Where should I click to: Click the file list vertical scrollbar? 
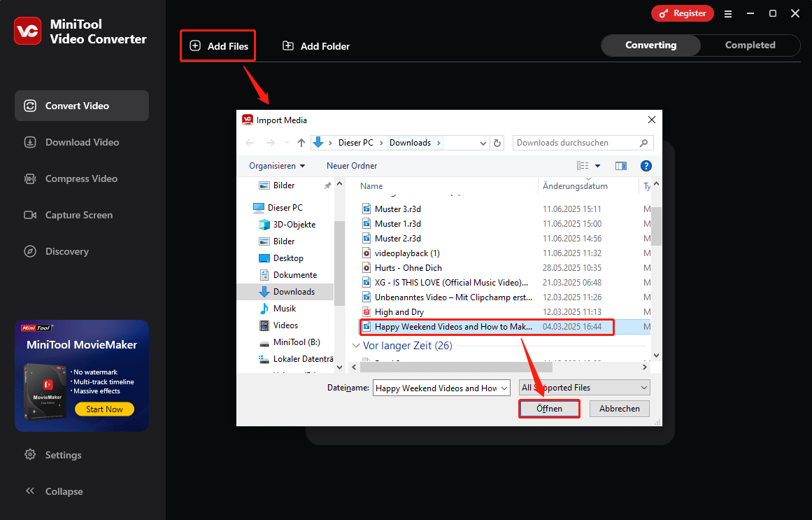tap(656, 226)
